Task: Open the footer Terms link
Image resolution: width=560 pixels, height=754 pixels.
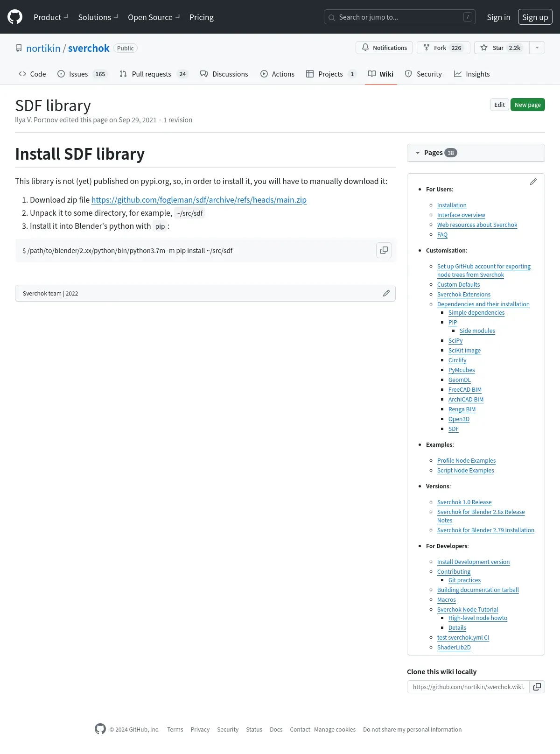Action: tap(175, 729)
